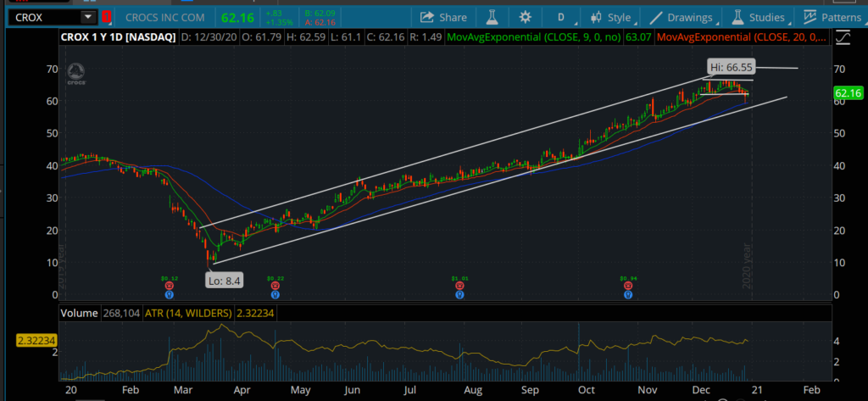Expand the CROX symbol dropdown arrow

point(87,17)
